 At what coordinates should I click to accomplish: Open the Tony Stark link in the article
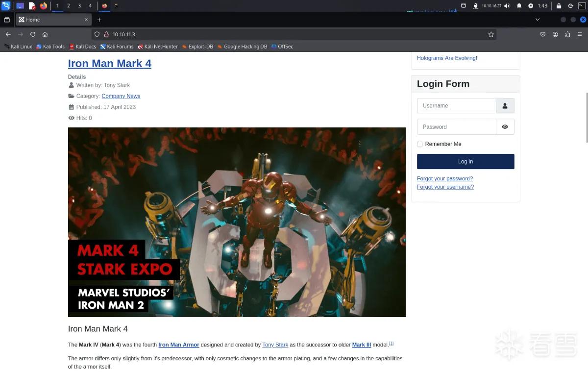(x=275, y=345)
